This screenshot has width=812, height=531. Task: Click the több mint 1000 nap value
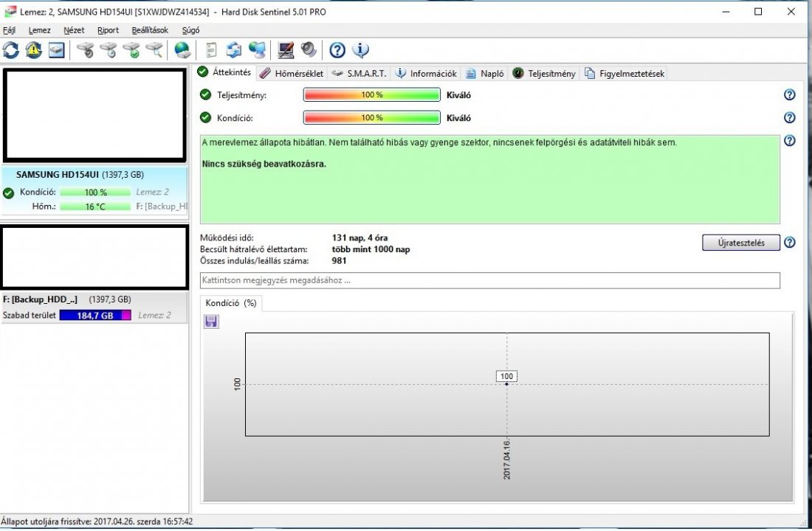point(371,249)
